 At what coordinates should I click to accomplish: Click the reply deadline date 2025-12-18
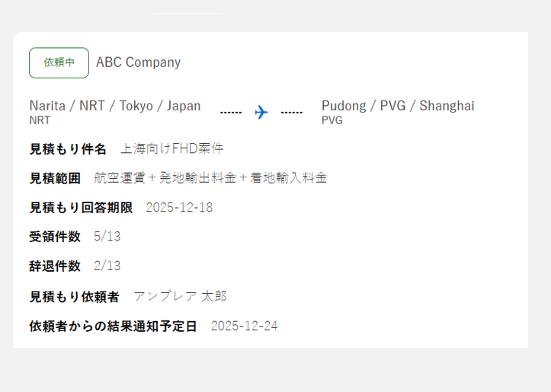click(179, 208)
